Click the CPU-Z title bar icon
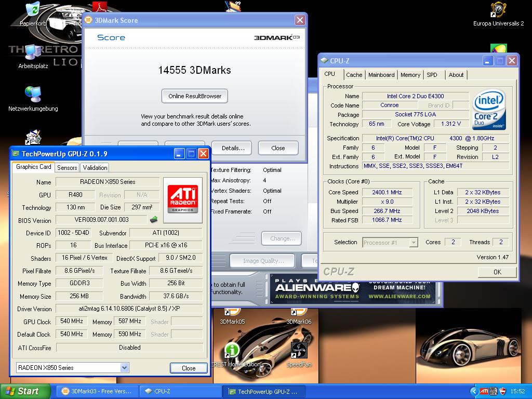The height and width of the screenshot is (399, 532). coord(324,60)
